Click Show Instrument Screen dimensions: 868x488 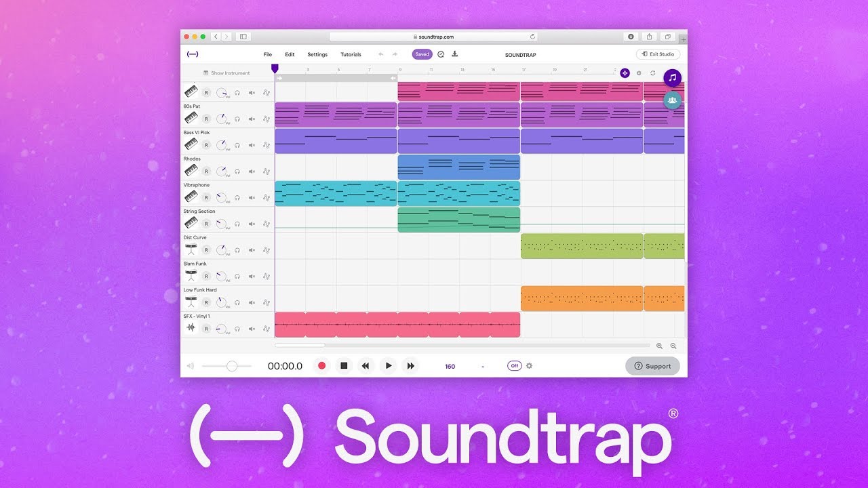click(x=226, y=73)
